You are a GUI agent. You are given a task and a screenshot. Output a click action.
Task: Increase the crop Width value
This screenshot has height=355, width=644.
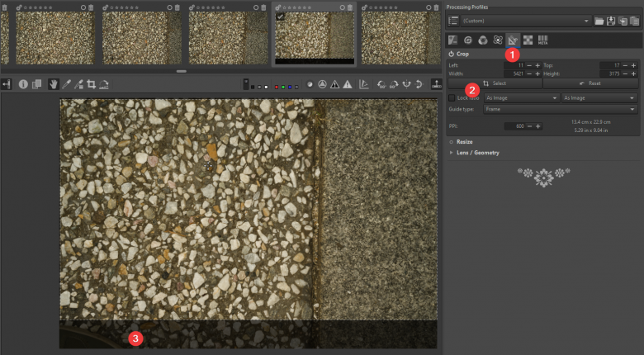(x=537, y=74)
